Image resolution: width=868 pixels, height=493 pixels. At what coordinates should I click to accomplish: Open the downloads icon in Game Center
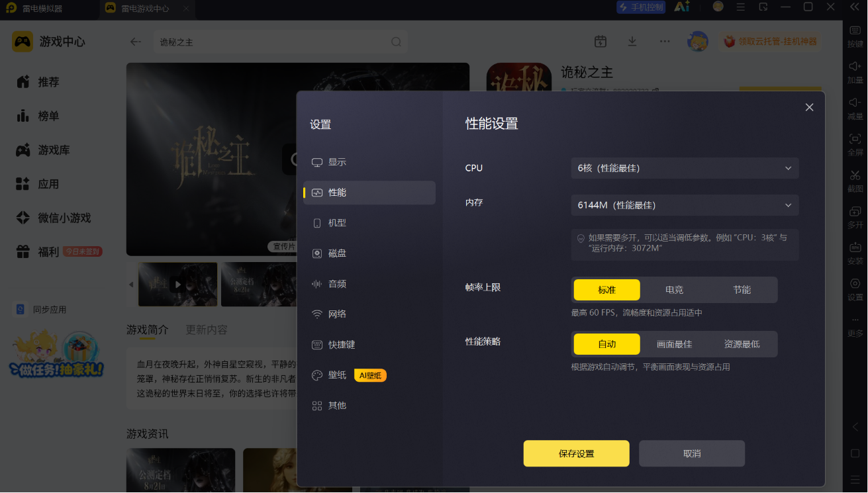(x=632, y=42)
